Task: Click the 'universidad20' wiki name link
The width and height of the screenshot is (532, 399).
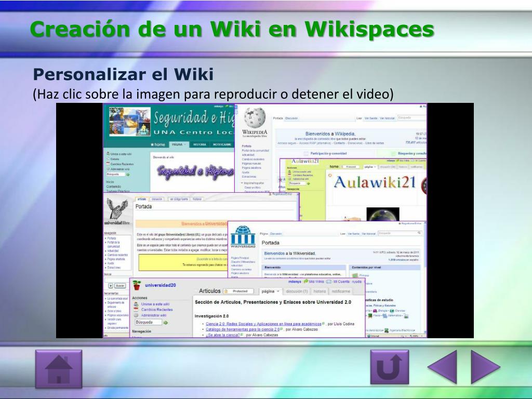Action: [161, 285]
